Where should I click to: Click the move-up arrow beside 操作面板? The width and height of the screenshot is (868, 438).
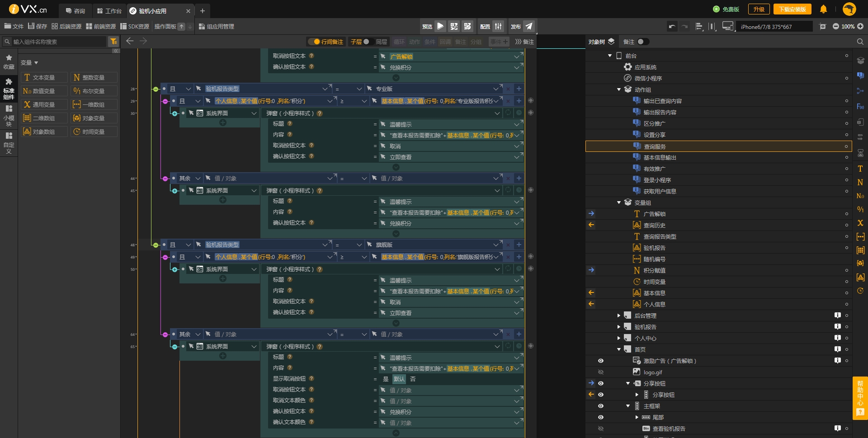181,27
